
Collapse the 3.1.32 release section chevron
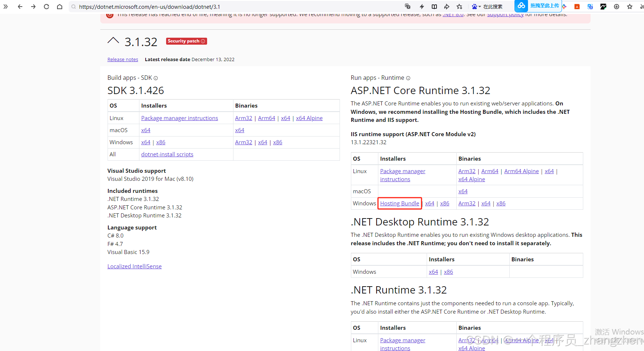(x=113, y=41)
